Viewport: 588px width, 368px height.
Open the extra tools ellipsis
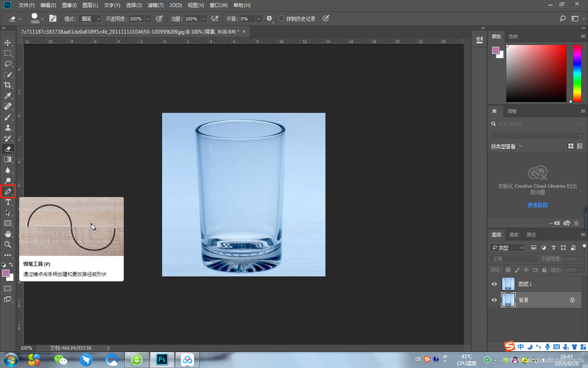click(x=8, y=255)
